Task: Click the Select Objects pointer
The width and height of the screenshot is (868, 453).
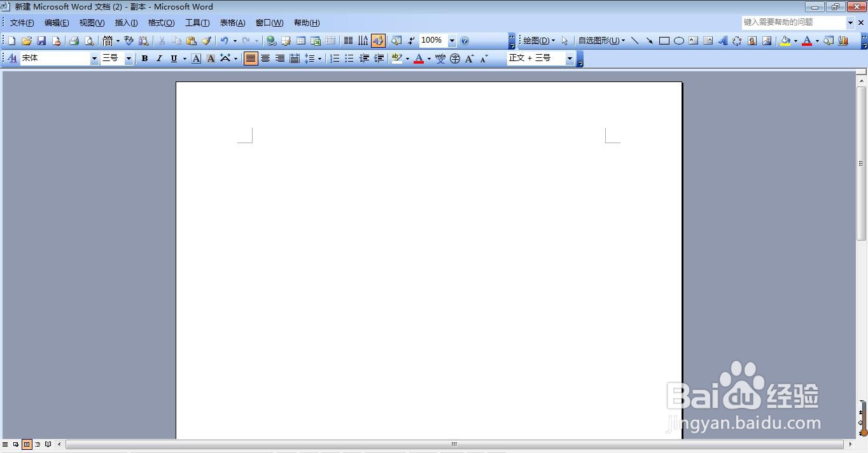Action: point(564,41)
